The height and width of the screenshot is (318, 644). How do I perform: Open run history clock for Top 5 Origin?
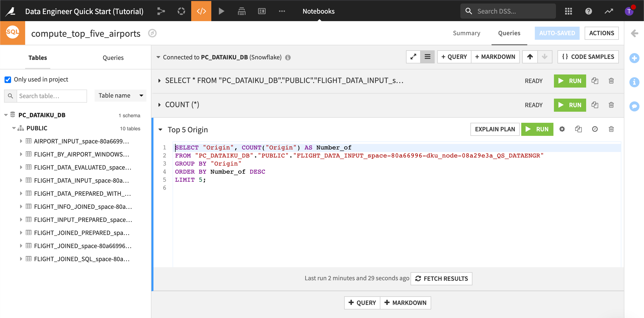(595, 129)
